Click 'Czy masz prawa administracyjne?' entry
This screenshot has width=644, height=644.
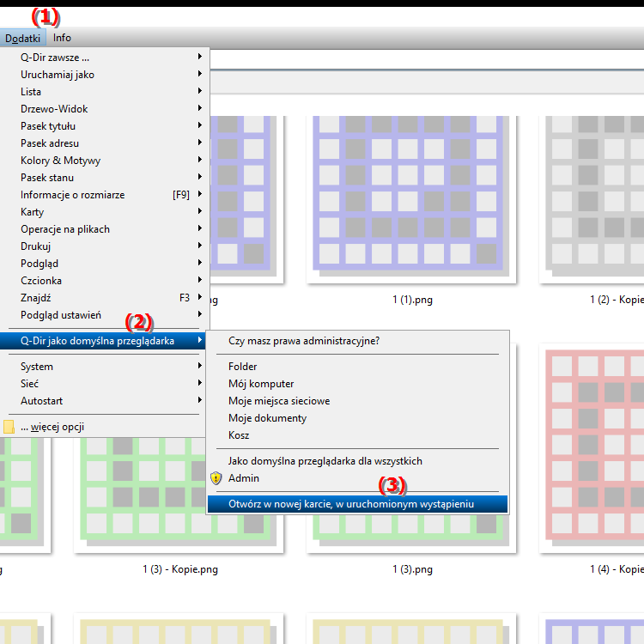click(357, 341)
